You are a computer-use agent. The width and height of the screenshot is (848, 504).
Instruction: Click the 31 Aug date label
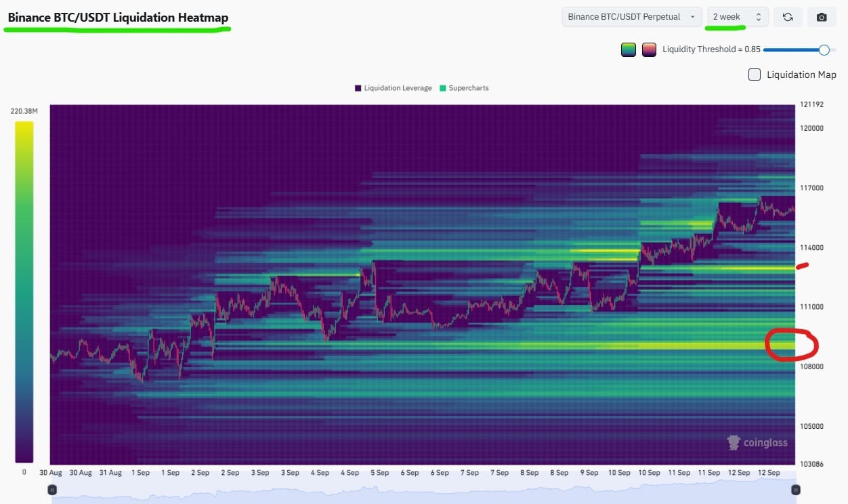point(111,473)
